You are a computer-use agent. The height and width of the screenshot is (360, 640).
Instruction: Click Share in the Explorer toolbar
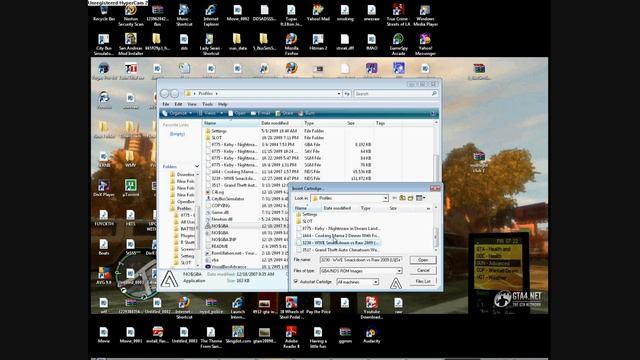point(284,113)
